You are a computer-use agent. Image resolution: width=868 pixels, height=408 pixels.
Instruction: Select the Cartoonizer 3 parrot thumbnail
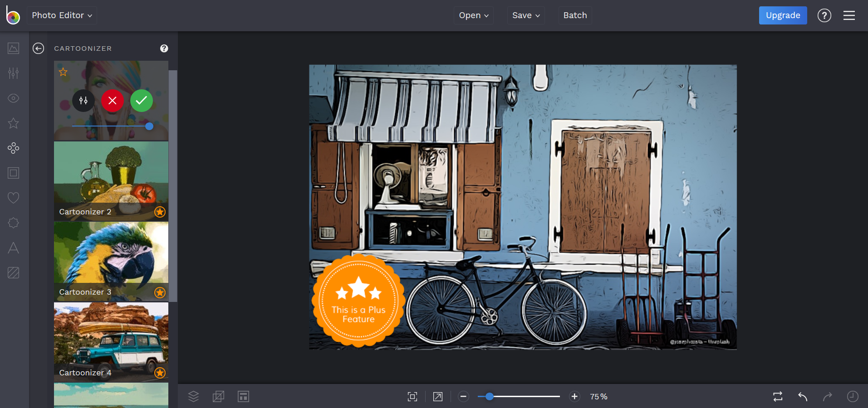(111, 262)
